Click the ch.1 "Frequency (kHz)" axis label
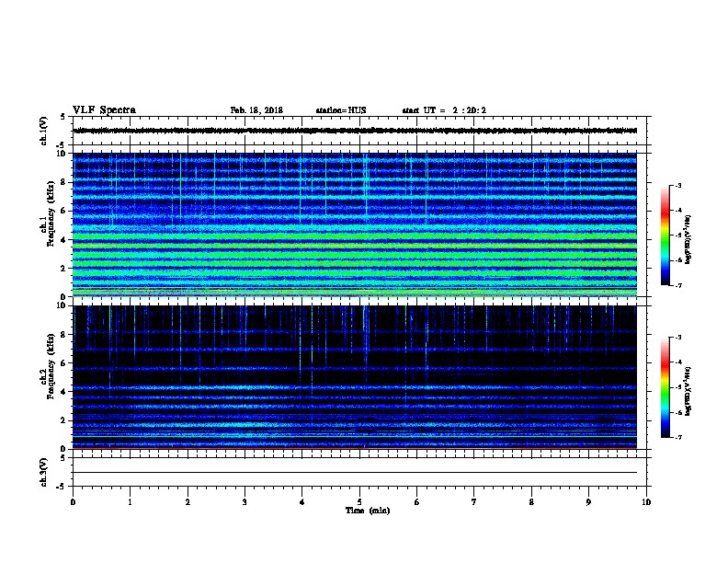 click(x=51, y=214)
